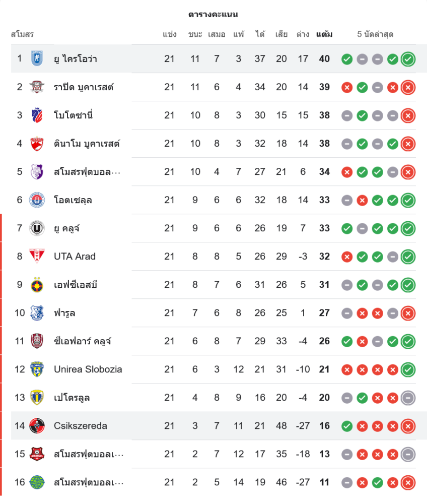Click the โบโตซานี่ team logo

[36, 115]
